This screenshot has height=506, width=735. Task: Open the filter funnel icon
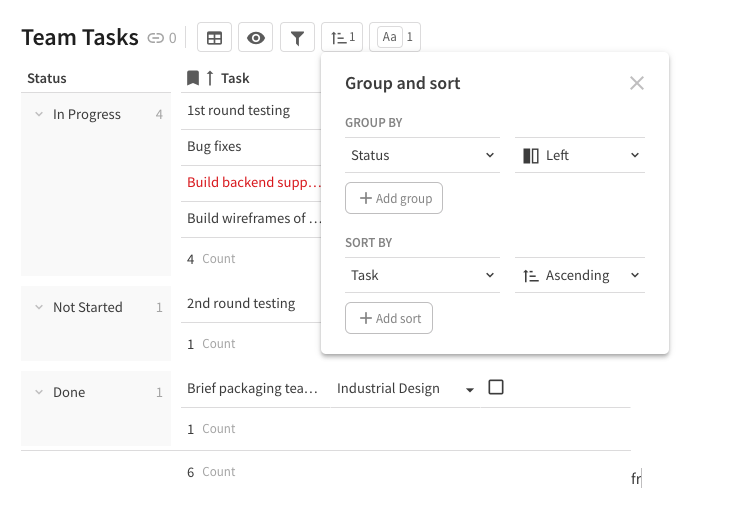click(x=297, y=38)
